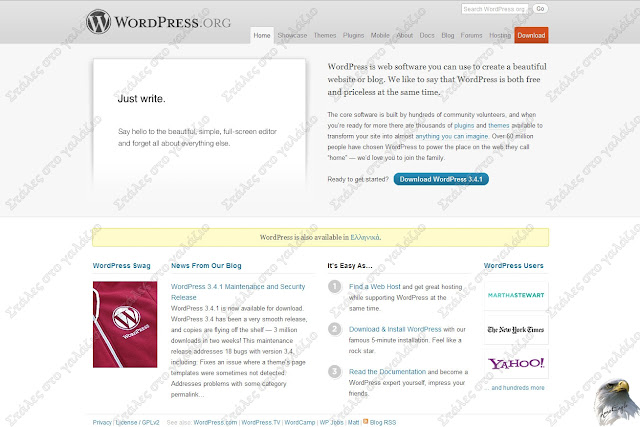
Task: Click the Go search button
Action: point(540,9)
